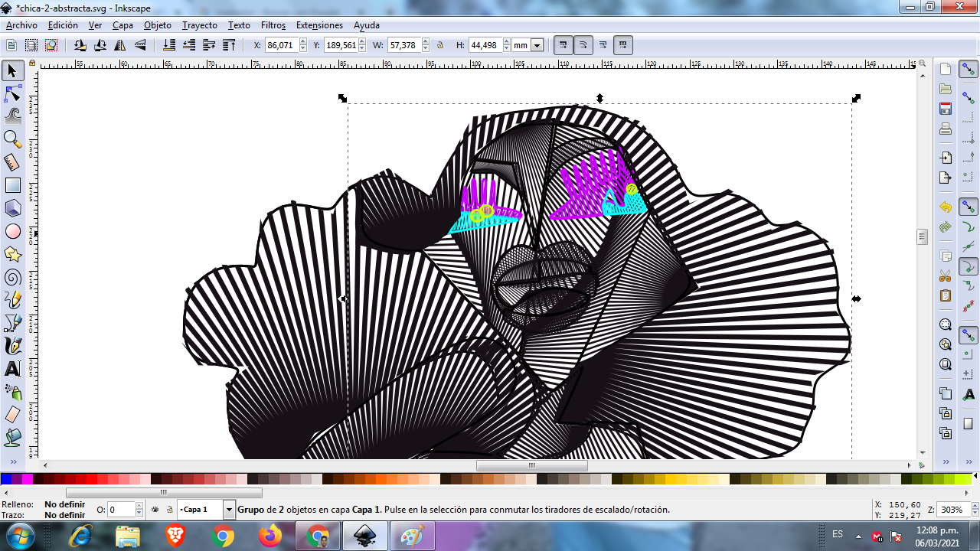Toggle snap to text baseline

969,394
